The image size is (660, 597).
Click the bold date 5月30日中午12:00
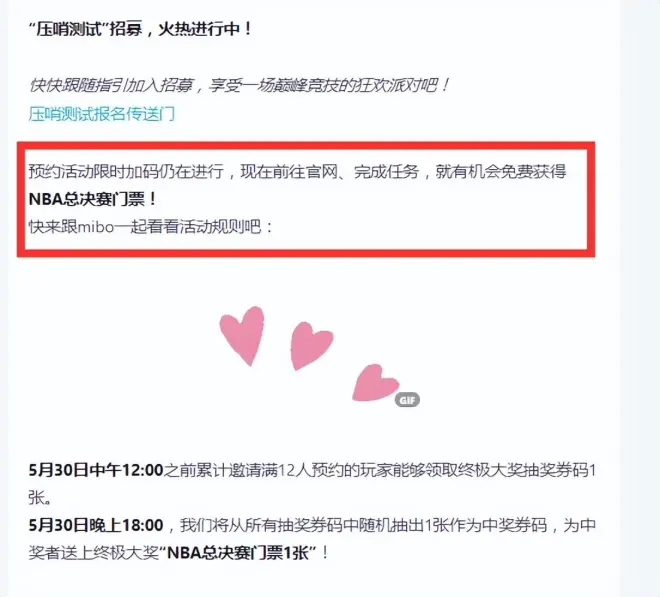click(x=96, y=470)
